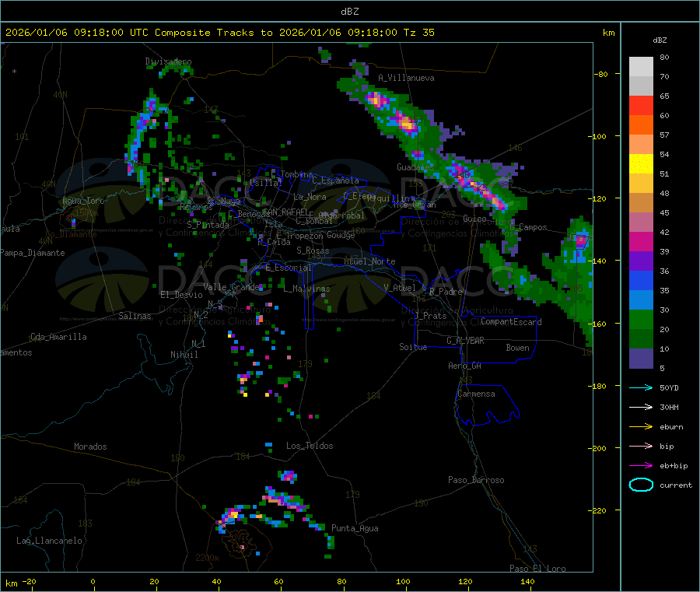Viewport: 700px width, 592px height.
Task: Click the 'dBZ' title at window top
Action: 349,12
